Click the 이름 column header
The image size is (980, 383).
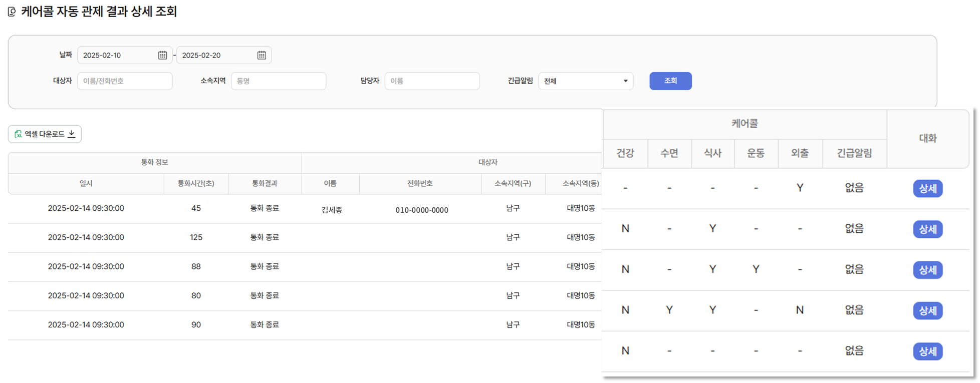point(330,184)
